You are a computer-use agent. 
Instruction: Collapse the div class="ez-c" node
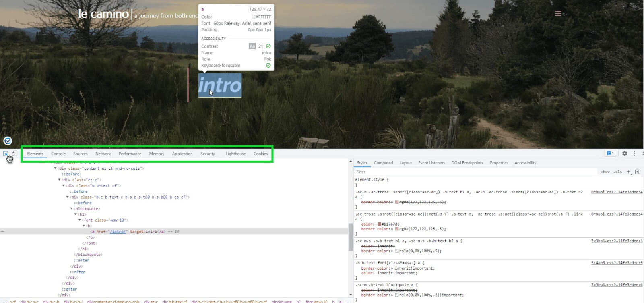pyautogui.click(x=59, y=180)
